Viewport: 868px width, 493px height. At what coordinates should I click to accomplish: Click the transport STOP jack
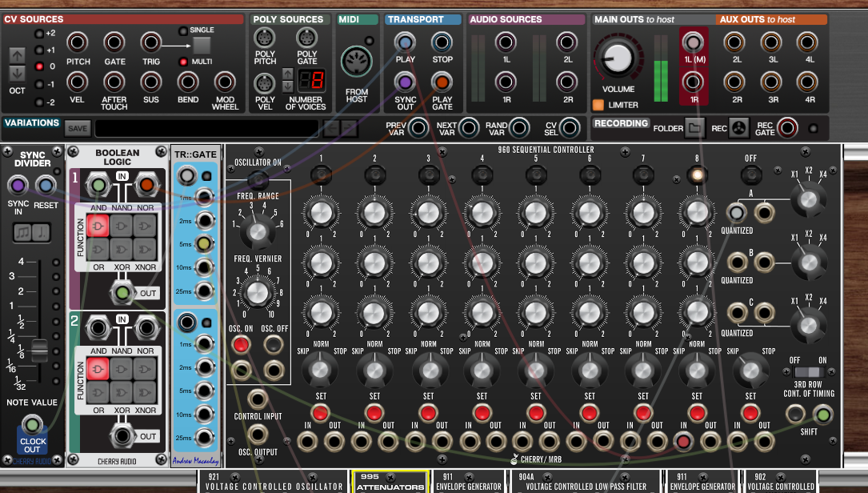(442, 42)
